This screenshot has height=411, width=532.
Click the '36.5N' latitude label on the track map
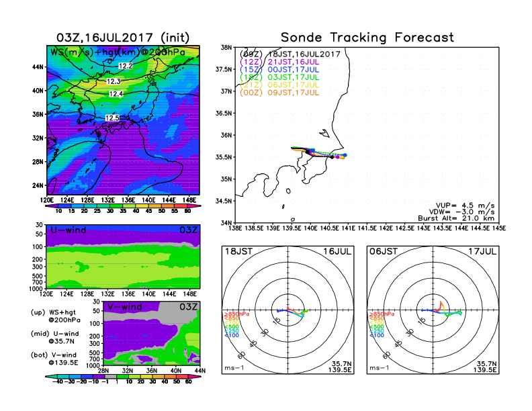point(224,113)
